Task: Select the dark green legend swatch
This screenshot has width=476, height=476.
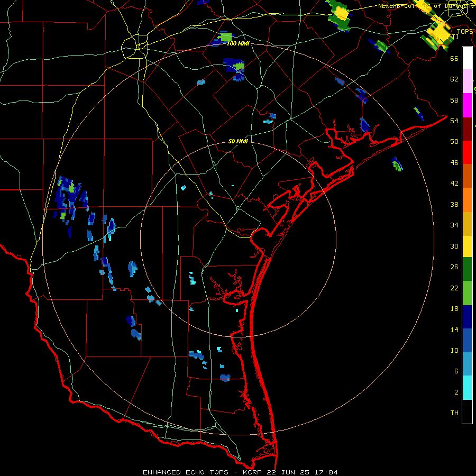Action: 467,269
